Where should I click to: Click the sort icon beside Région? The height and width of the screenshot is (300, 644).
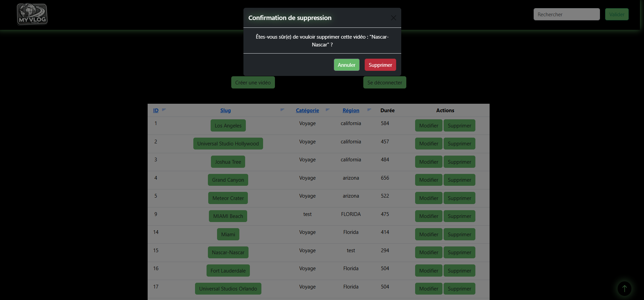[x=369, y=110]
